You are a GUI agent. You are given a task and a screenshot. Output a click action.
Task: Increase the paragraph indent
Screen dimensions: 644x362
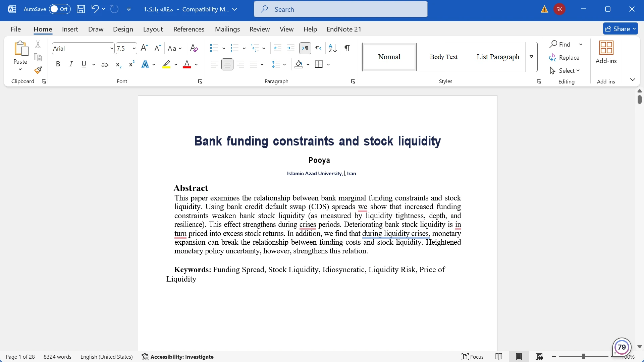point(291,48)
